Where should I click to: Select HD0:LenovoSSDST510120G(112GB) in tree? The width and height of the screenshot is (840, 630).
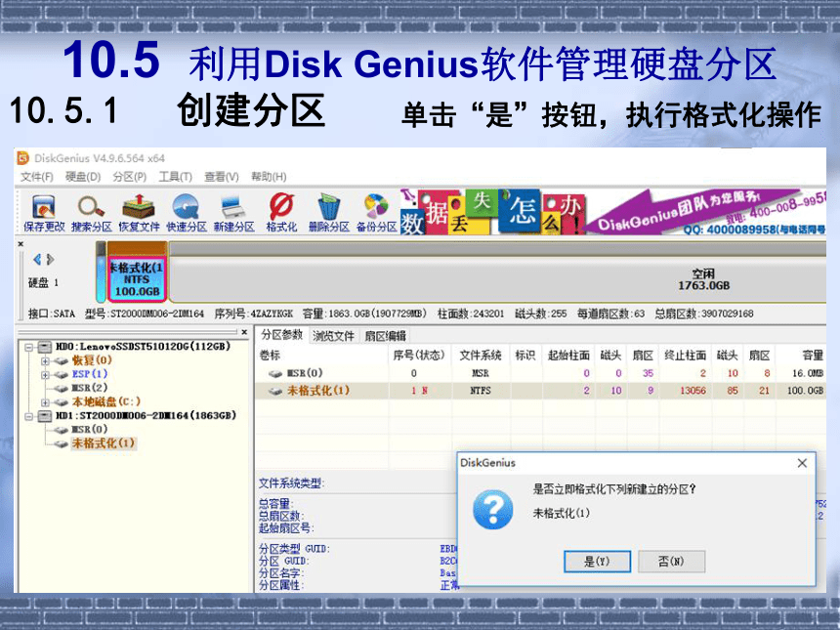tap(143, 347)
